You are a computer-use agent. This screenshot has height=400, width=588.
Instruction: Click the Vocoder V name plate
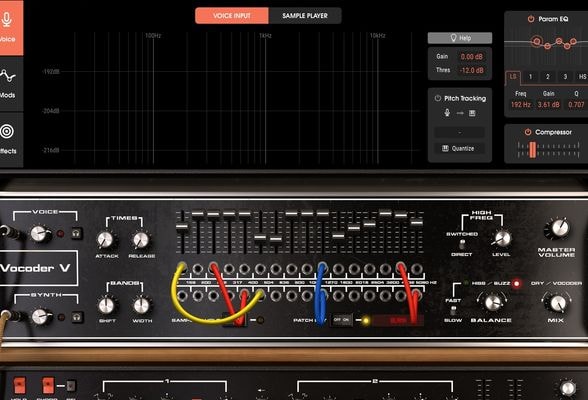coord(39,268)
